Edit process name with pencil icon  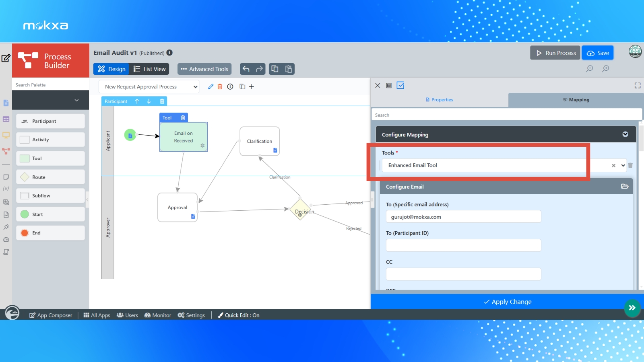211,86
